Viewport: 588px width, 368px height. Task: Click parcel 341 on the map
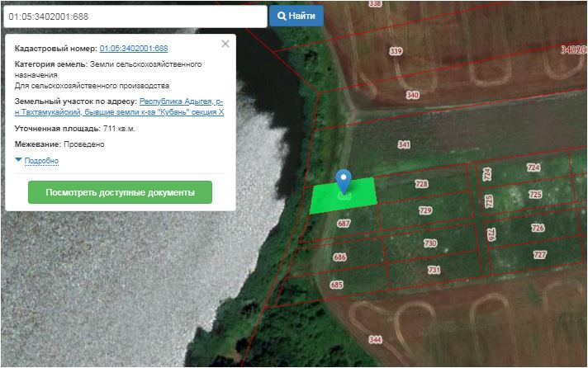(x=404, y=144)
